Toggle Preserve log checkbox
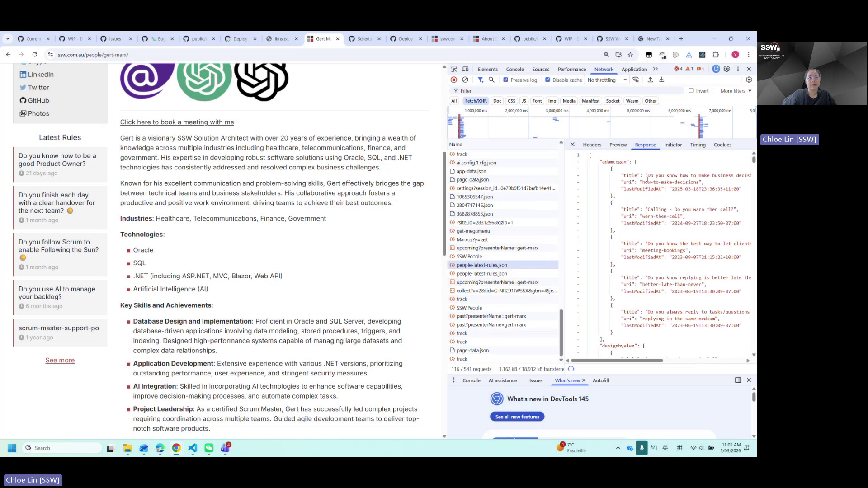The height and width of the screenshot is (488, 868). tap(506, 80)
